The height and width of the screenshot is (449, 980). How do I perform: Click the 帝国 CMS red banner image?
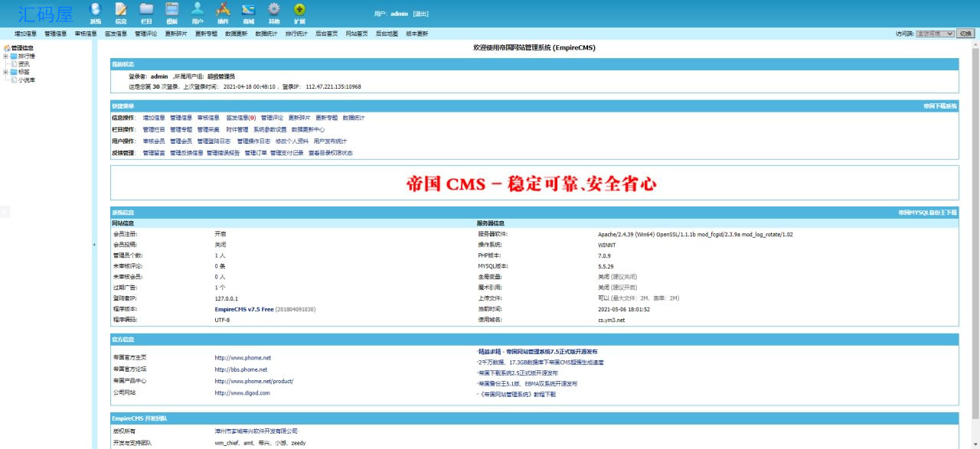(531, 184)
